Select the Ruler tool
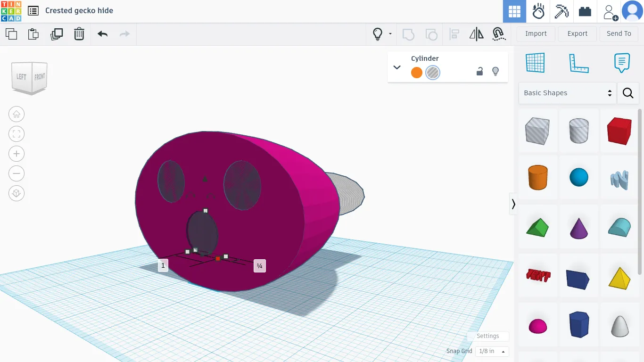644x362 pixels. pos(578,63)
